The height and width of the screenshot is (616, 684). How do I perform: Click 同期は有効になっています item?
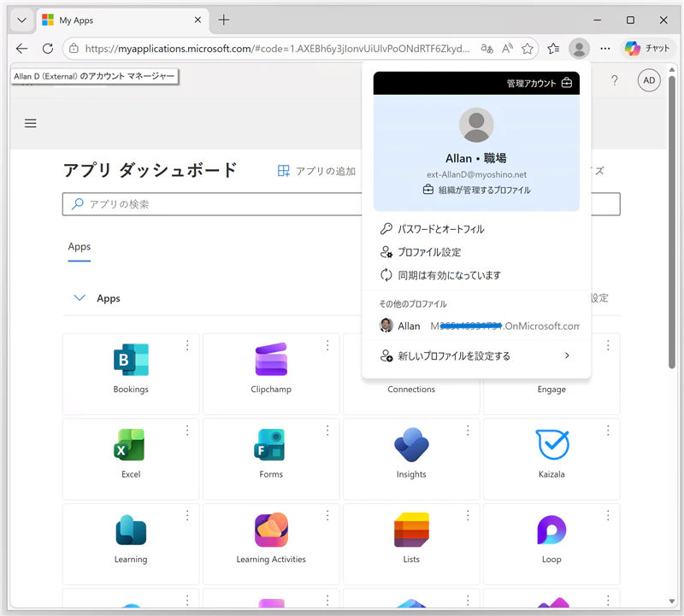[x=476, y=275]
